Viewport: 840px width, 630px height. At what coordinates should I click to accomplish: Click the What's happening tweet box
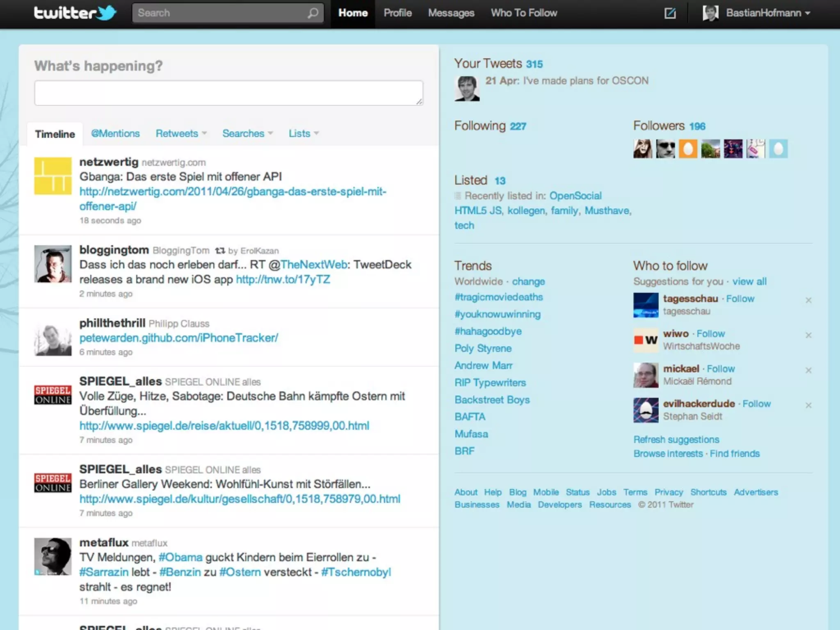click(x=228, y=93)
